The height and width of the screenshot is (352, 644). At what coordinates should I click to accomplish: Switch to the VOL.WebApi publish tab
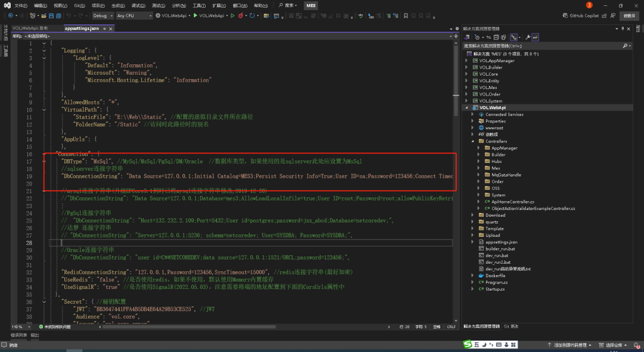click(x=30, y=28)
